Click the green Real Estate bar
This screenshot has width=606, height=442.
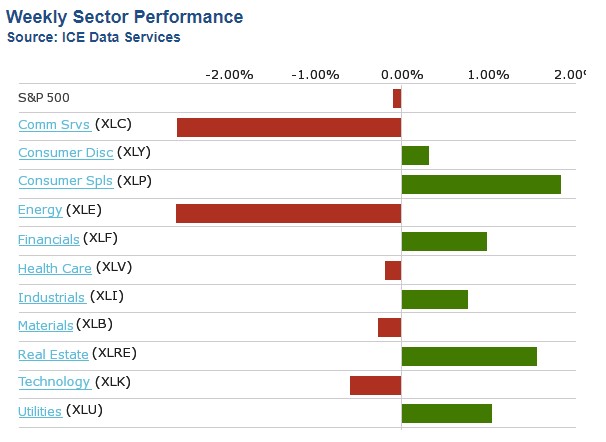(469, 356)
